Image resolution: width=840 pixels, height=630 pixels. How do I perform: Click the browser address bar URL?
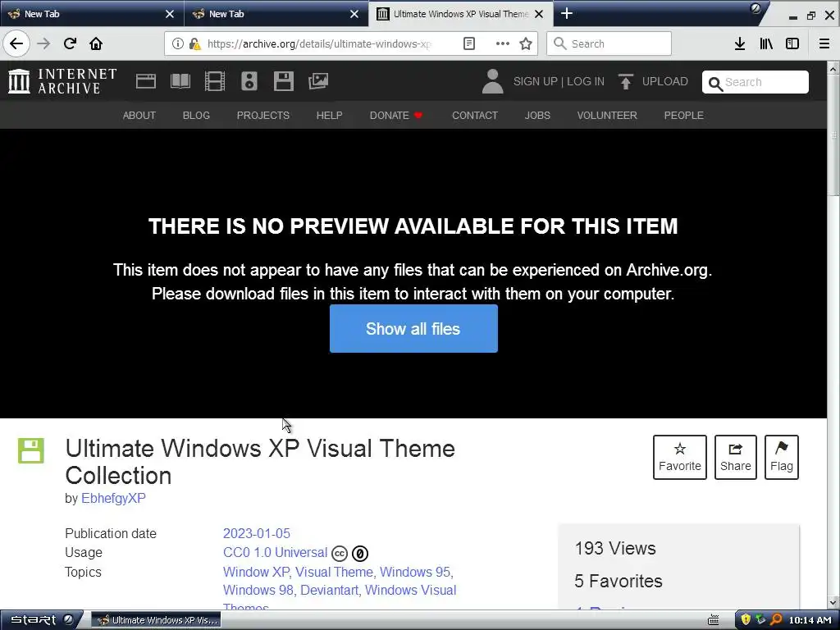319,43
